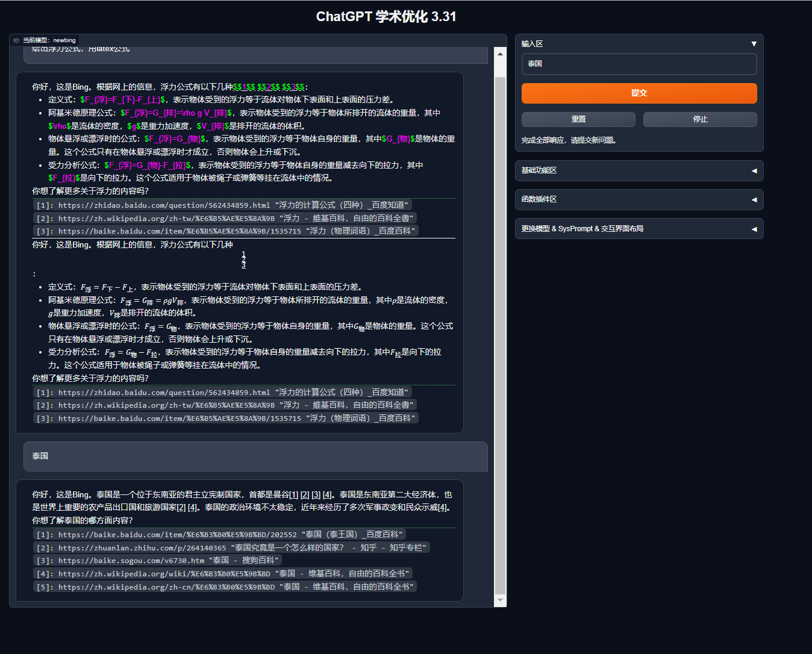
Task: Click zh.wikipedia.org/wiki 泰国 source [4]
Action: coord(223,574)
